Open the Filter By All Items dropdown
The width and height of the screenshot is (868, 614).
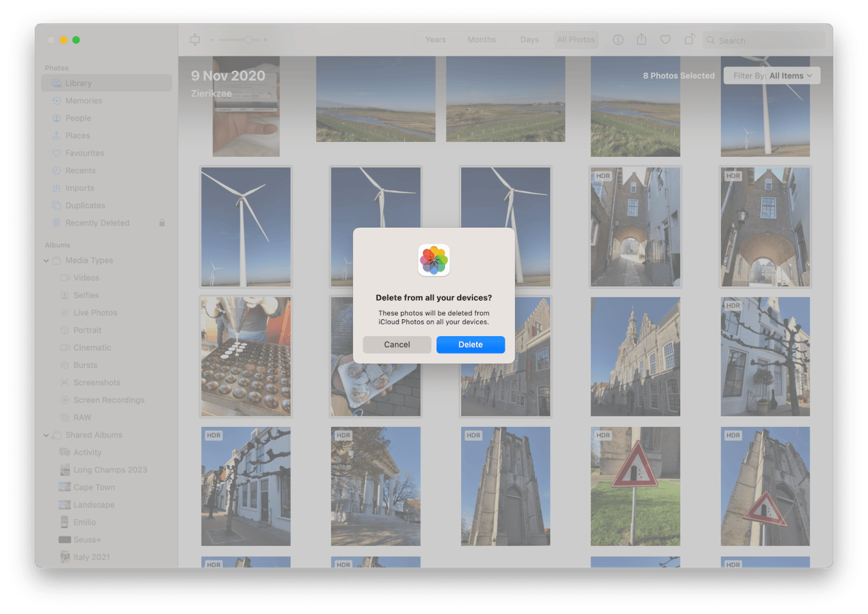771,76
